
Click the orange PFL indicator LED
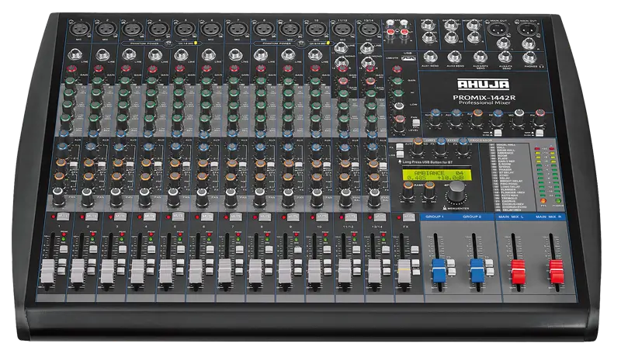[543, 201]
